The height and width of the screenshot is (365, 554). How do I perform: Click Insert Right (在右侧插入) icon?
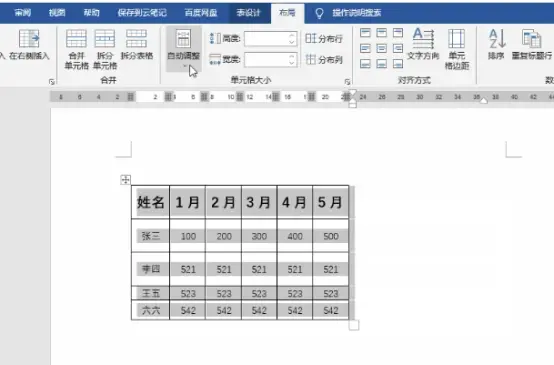point(29,39)
